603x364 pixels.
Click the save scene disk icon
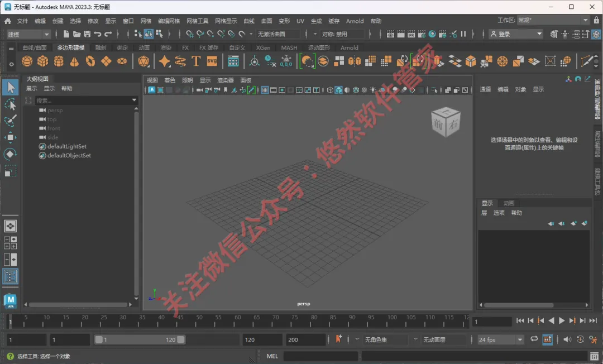click(87, 34)
